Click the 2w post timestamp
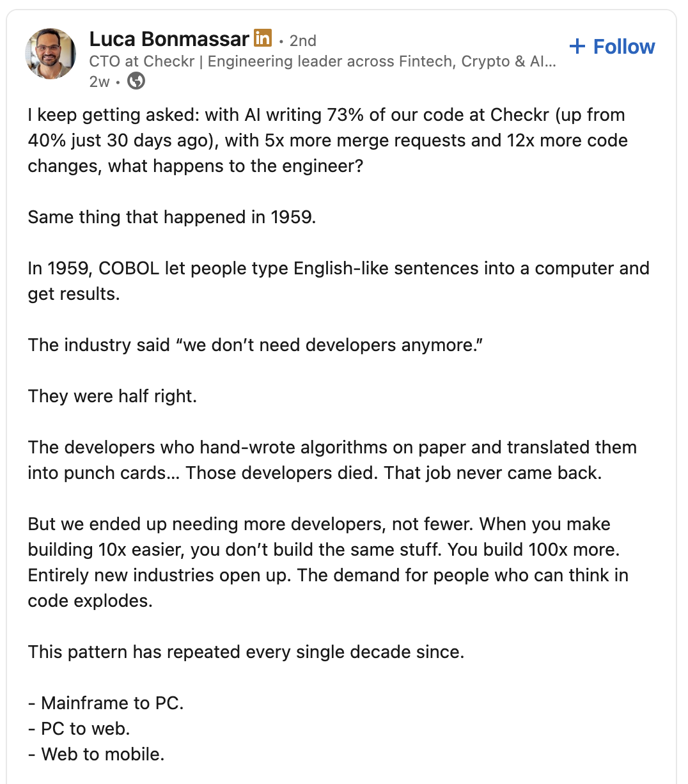This screenshot has width=688, height=784. coord(100,81)
